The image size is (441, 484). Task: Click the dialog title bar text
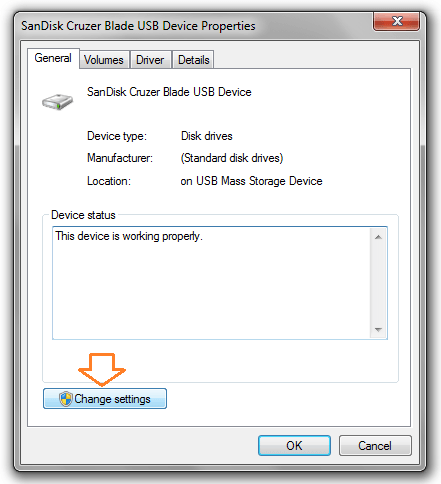[138, 26]
